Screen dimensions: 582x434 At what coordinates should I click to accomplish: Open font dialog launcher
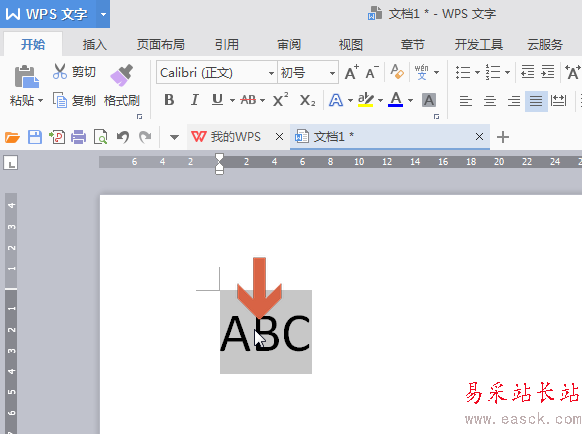pos(436,117)
